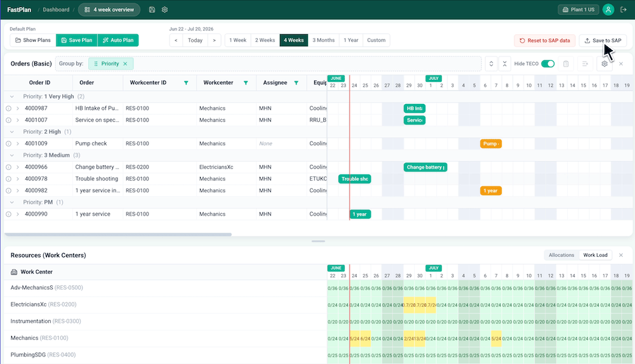Expand order 4000978 row
This screenshot has height=364, width=635.
(x=17, y=178)
